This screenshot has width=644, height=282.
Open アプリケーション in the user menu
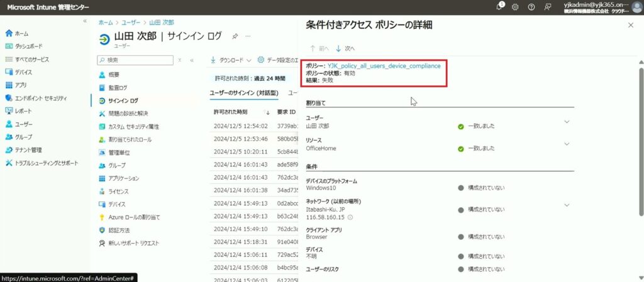coord(119,179)
